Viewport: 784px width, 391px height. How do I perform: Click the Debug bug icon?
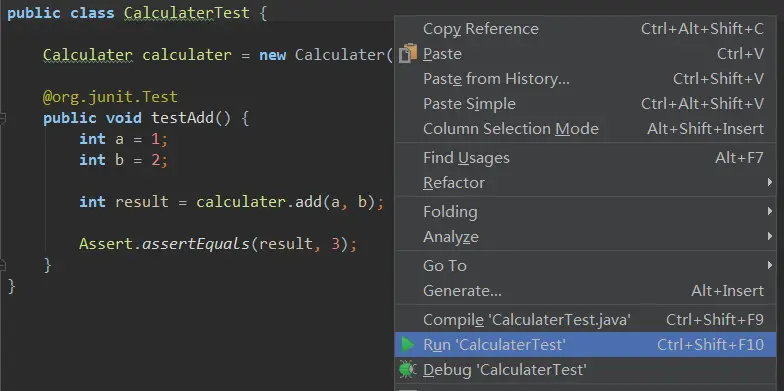click(x=408, y=370)
